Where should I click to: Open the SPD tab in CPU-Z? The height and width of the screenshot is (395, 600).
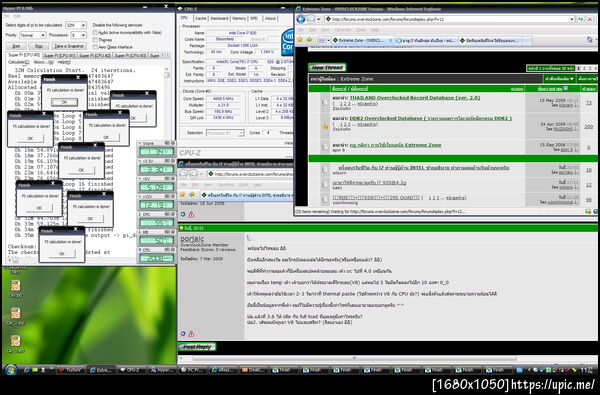pos(254,18)
